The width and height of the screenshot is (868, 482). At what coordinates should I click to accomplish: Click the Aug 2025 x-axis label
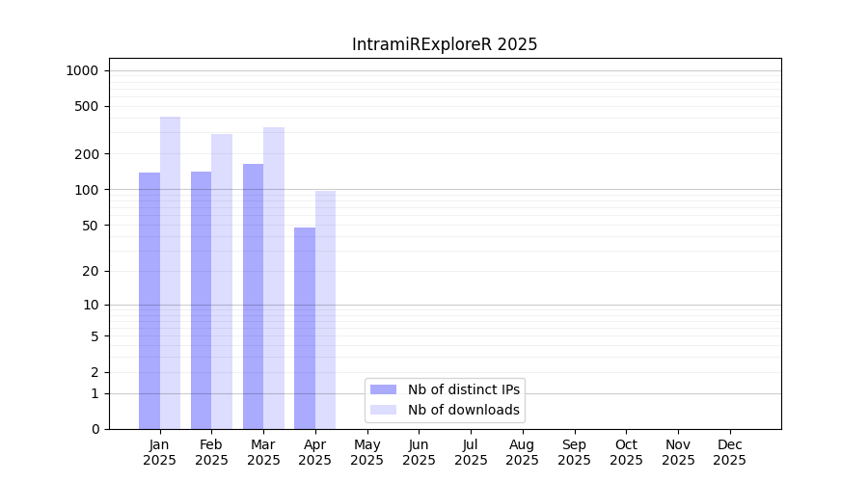tap(523, 452)
